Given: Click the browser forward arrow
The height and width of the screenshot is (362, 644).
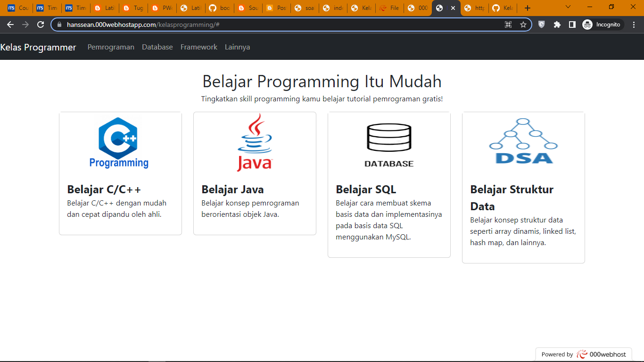Looking at the screenshot, I should [25, 25].
